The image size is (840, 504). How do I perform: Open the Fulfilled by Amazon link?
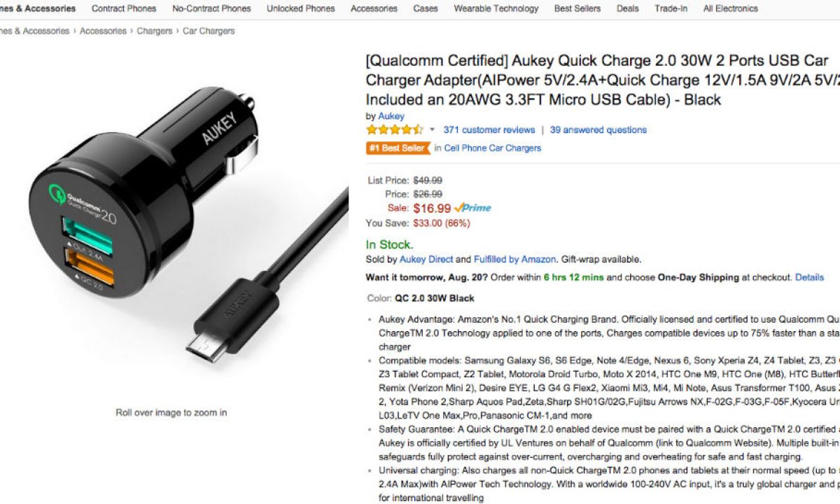point(515,259)
